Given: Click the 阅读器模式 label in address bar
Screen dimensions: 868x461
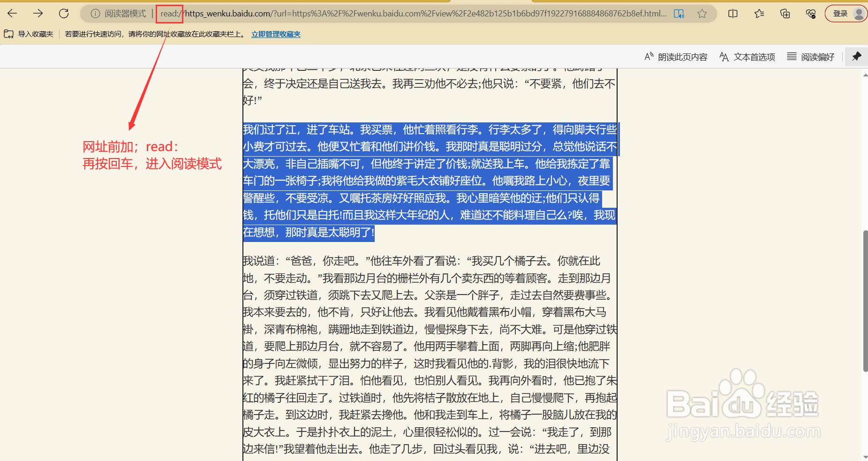Looking at the screenshot, I should 125,14.
